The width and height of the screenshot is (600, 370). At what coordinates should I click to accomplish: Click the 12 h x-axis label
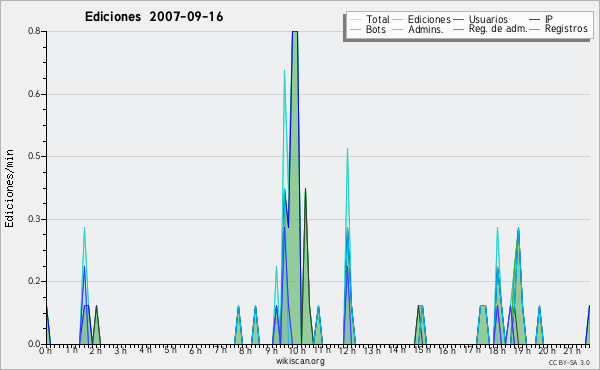click(x=348, y=350)
